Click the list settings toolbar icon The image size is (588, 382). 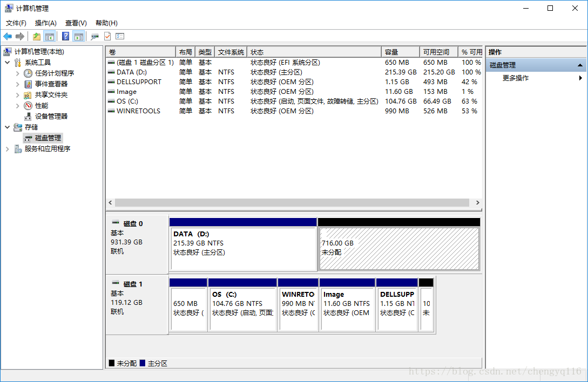[x=120, y=36]
